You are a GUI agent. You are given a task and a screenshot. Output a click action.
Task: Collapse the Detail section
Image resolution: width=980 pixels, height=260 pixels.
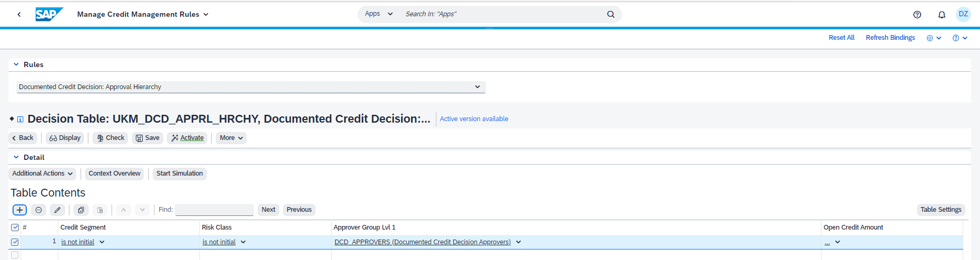point(16,157)
